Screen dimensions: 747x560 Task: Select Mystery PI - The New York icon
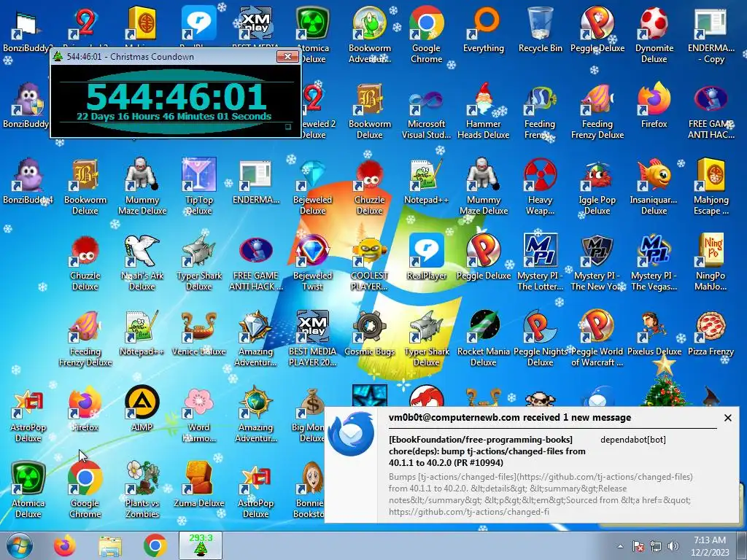click(x=597, y=262)
